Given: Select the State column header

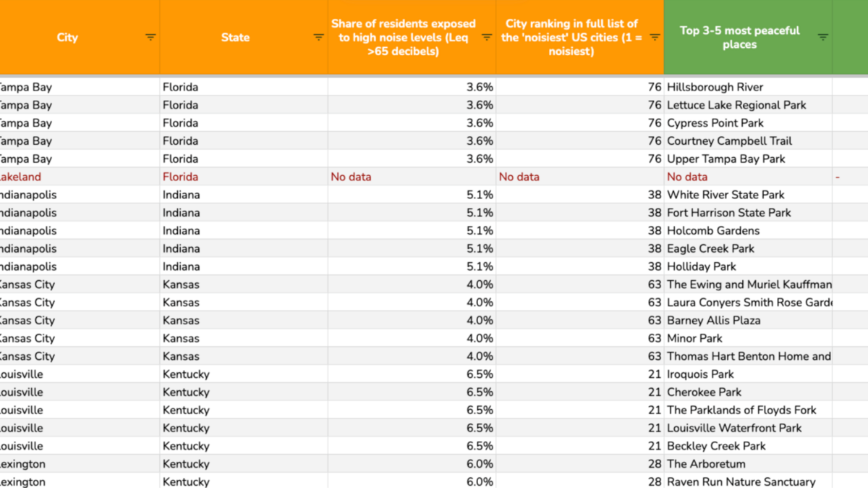Looking at the screenshot, I should pos(235,37).
